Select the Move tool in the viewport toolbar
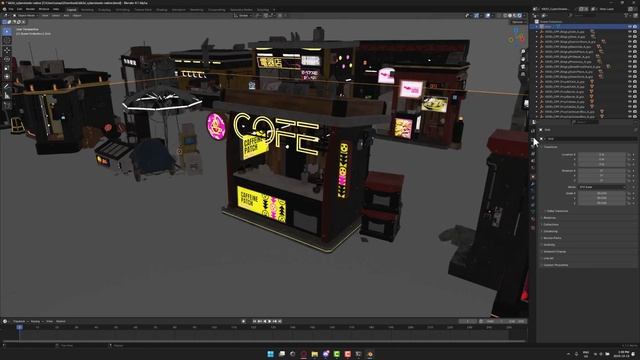The height and width of the screenshot is (360, 640). click(x=7, y=50)
